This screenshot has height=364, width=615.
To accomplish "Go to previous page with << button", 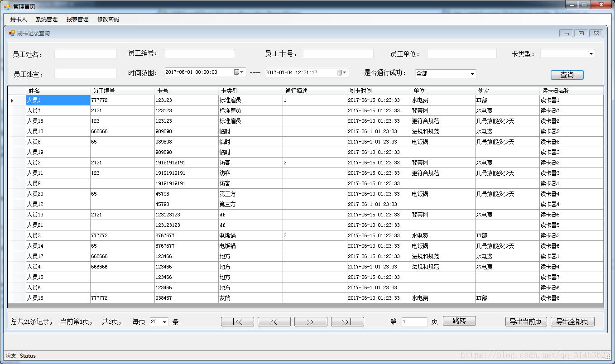I will [274, 322].
